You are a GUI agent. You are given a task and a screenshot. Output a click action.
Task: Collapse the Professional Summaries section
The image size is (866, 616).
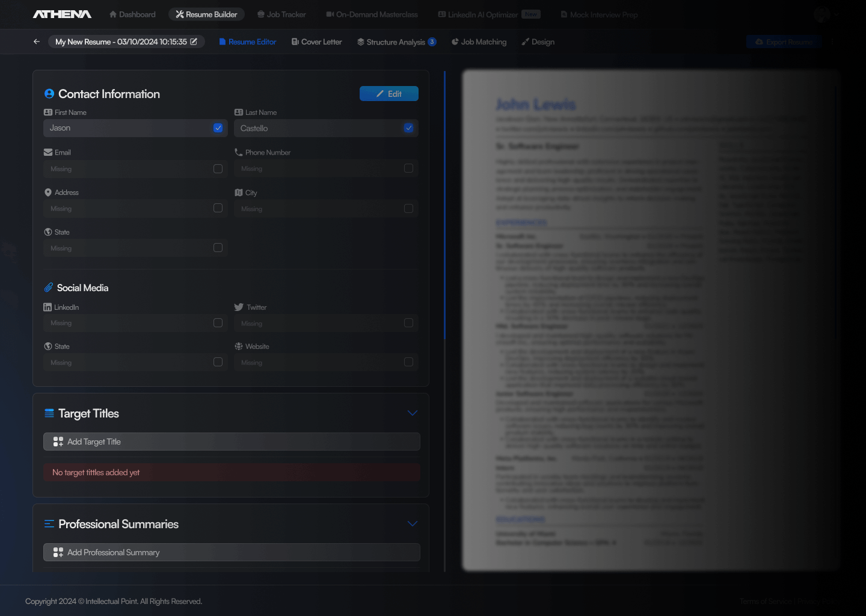pos(413,523)
